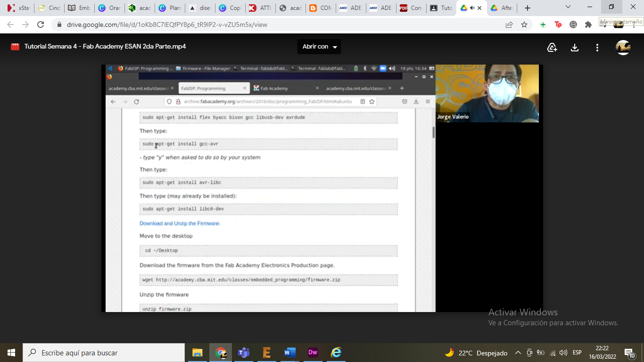Go forward to the next page

[25, 25]
